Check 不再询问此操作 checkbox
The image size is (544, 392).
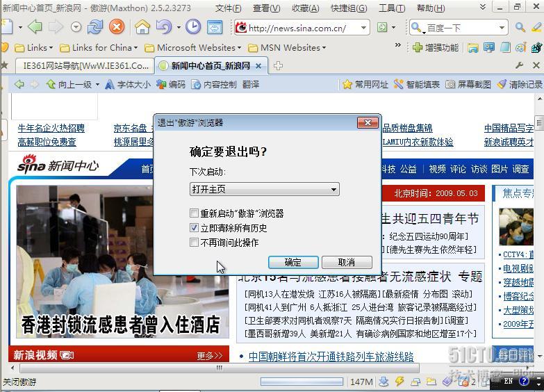click(x=194, y=243)
